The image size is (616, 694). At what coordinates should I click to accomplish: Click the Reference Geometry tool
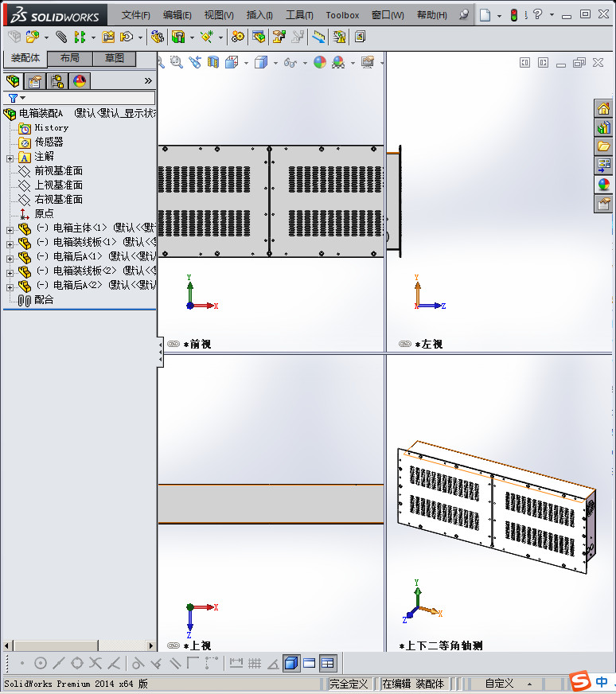pos(207,37)
